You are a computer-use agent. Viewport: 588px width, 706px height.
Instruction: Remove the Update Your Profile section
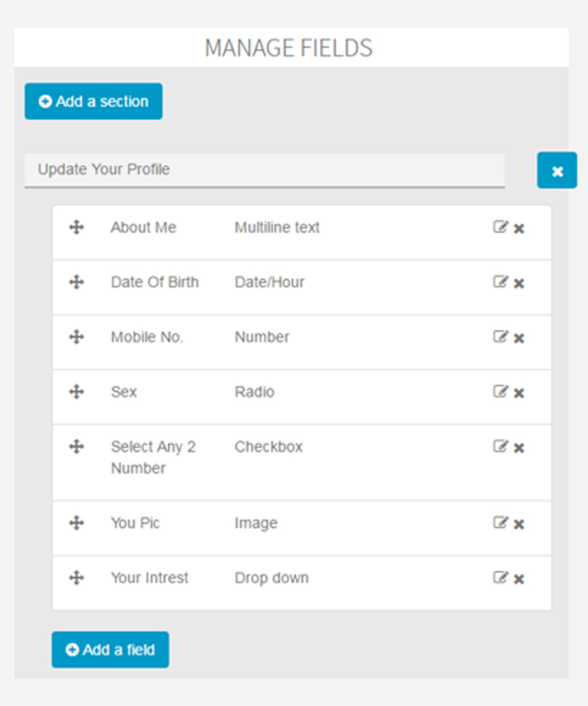point(557,170)
